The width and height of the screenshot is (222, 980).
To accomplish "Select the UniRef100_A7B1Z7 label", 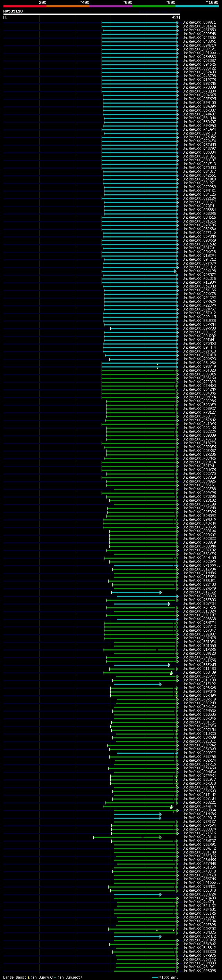I will (x=199, y=412).
